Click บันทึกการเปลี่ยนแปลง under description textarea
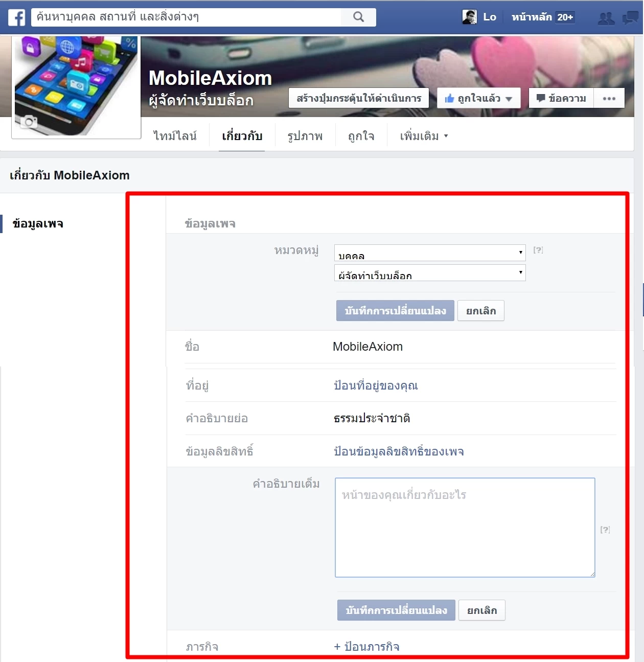644x662 pixels. pyautogui.click(x=396, y=610)
